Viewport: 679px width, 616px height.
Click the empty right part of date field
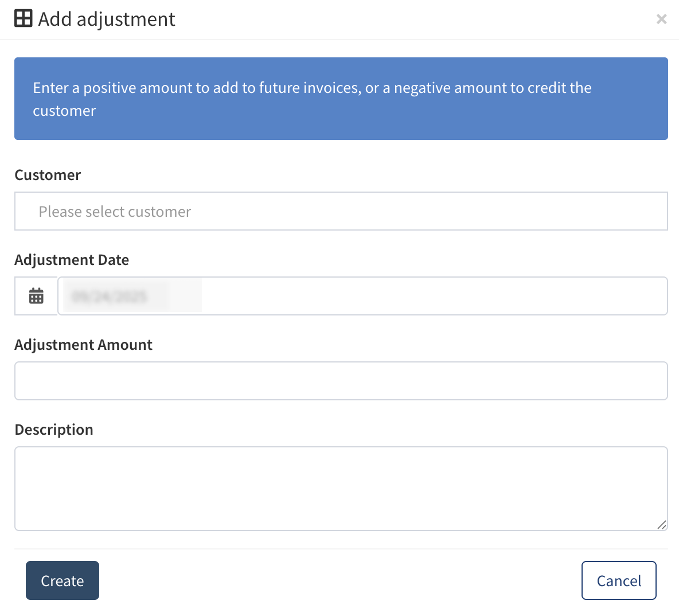[433, 296]
